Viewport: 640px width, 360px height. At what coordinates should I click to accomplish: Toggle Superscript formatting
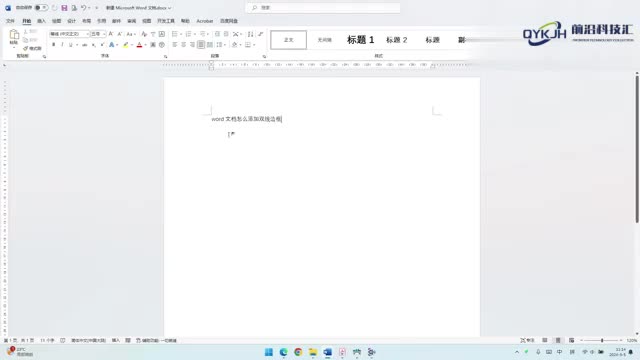click(x=102, y=44)
